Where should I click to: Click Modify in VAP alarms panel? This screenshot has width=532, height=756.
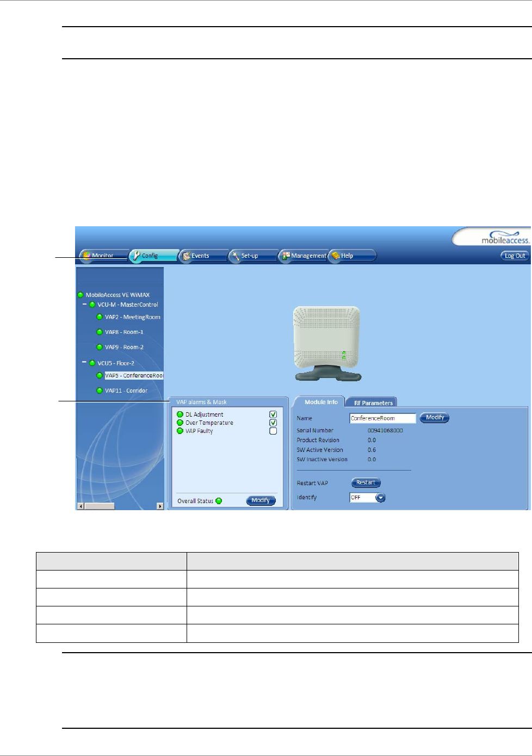pyautogui.click(x=261, y=500)
